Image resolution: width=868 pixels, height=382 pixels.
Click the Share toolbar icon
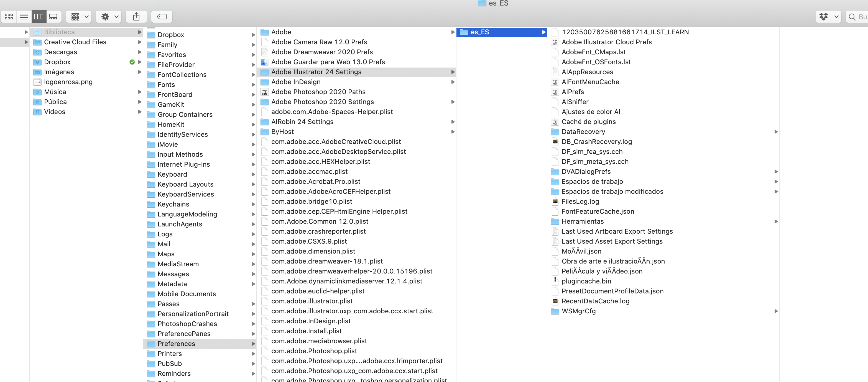(x=136, y=17)
